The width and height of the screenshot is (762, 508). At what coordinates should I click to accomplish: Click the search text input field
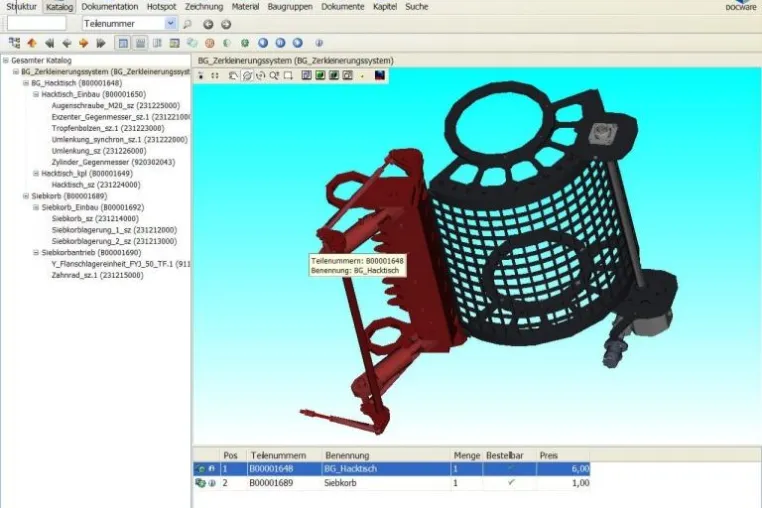point(36,23)
